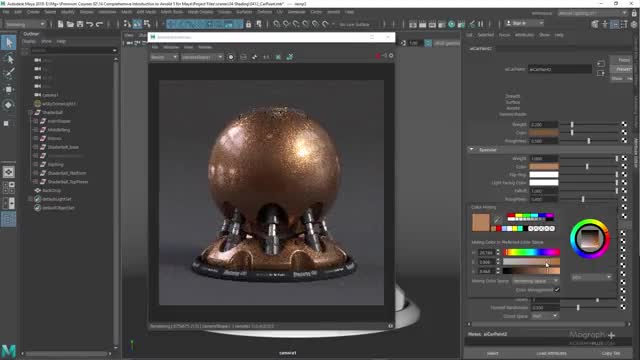Activate the Move tool in toolbox

pyautogui.click(x=9, y=89)
